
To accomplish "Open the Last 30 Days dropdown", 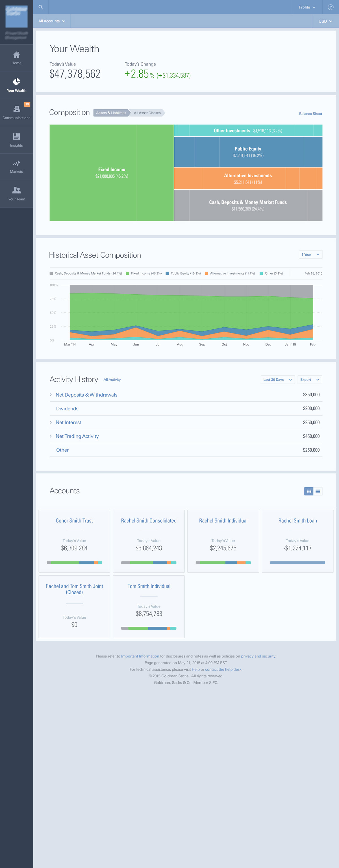I will tap(278, 379).
